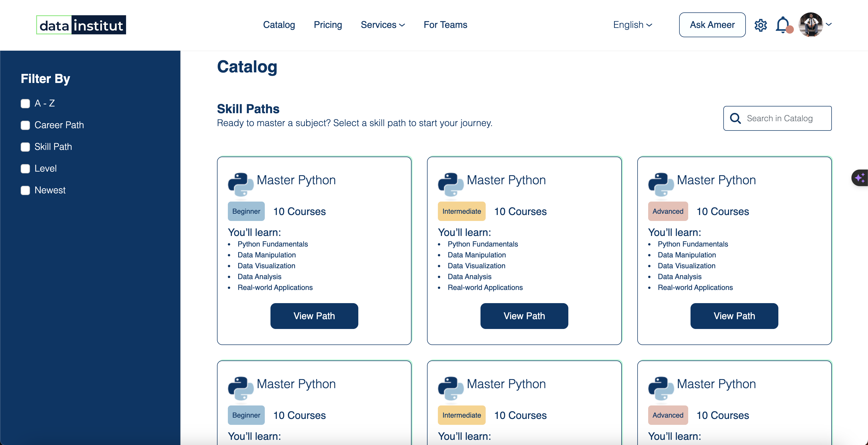Open the settings gear icon
Image resolution: width=868 pixels, height=445 pixels.
click(x=761, y=25)
